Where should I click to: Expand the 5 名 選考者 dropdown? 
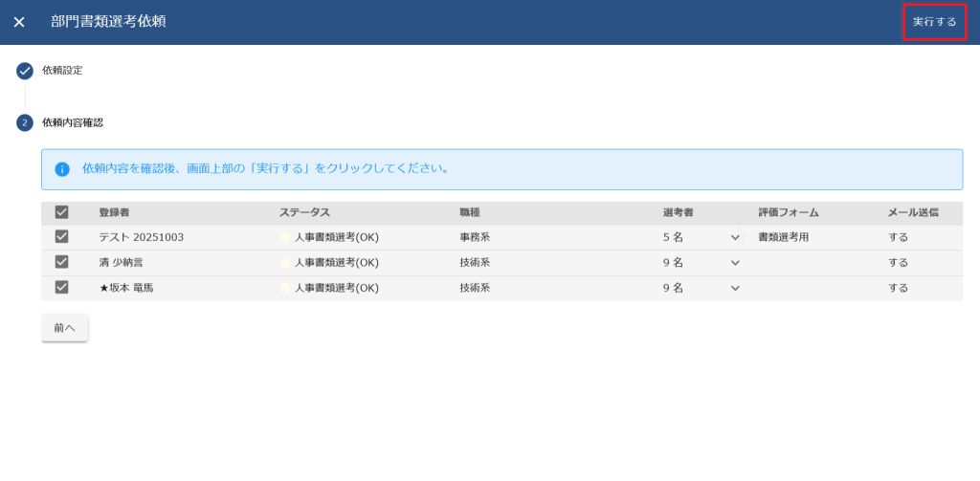point(735,237)
